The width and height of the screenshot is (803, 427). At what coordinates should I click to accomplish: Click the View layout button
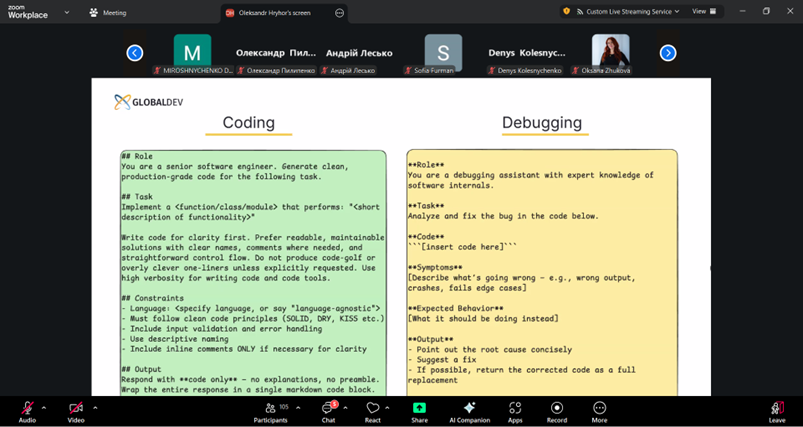coord(703,12)
